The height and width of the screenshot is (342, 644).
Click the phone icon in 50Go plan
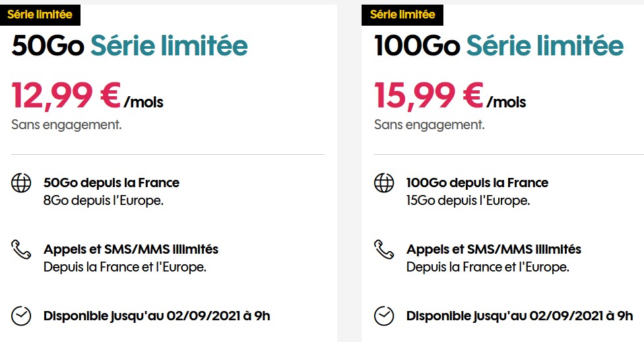coord(21,249)
